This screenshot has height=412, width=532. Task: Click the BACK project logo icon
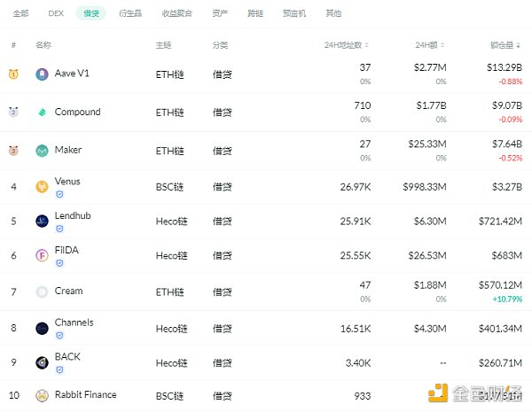[x=42, y=362]
